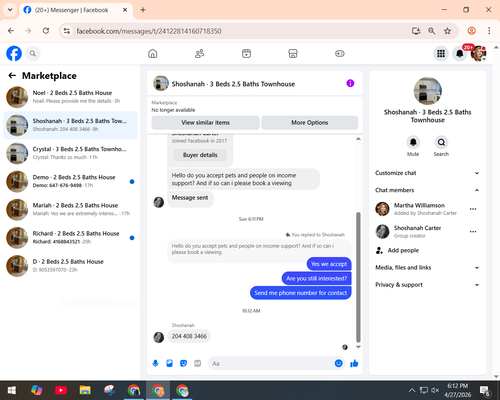The height and width of the screenshot is (400, 500).
Task: Open the purple conversation information icon
Action: click(350, 83)
